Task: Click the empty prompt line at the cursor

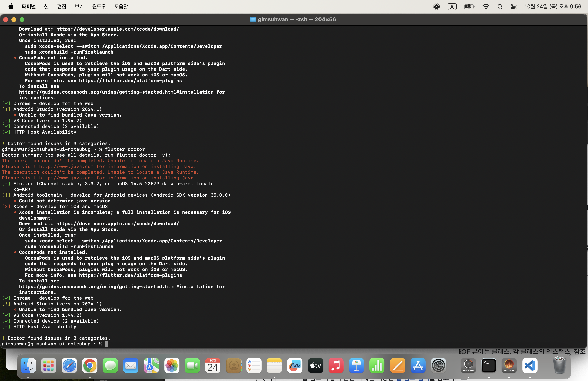Action: tap(55, 344)
